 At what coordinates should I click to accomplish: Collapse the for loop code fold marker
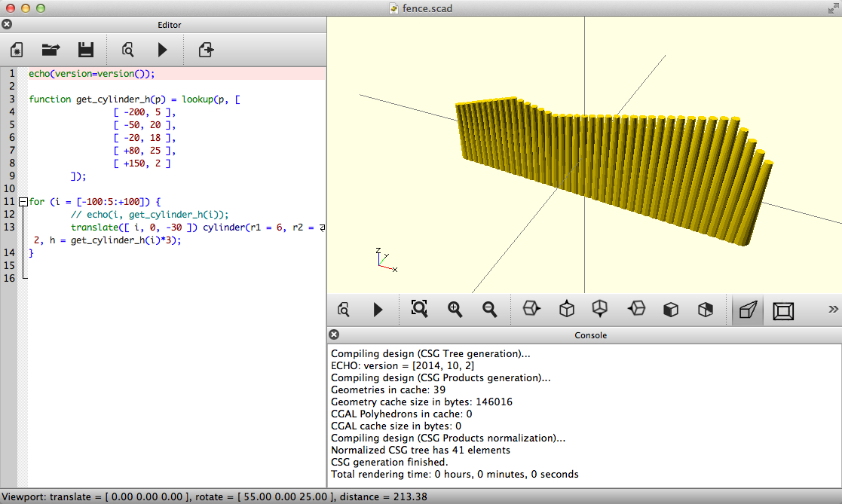[23, 202]
